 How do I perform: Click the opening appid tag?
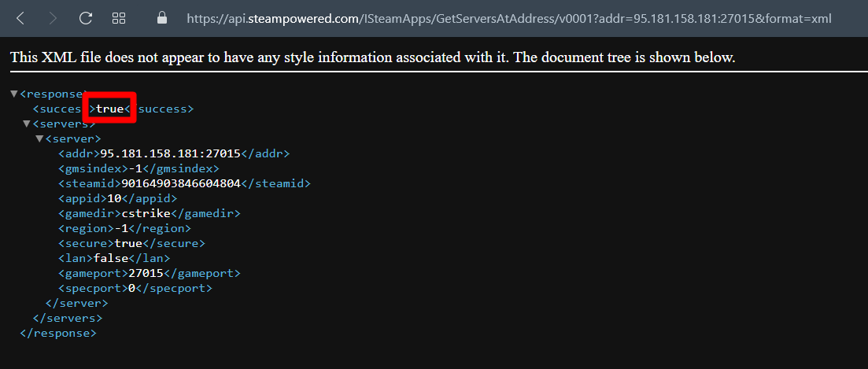point(83,198)
